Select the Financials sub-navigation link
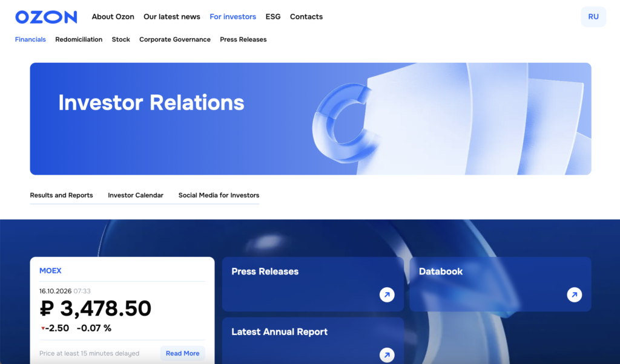620x364 pixels. click(x=30, y=39)
